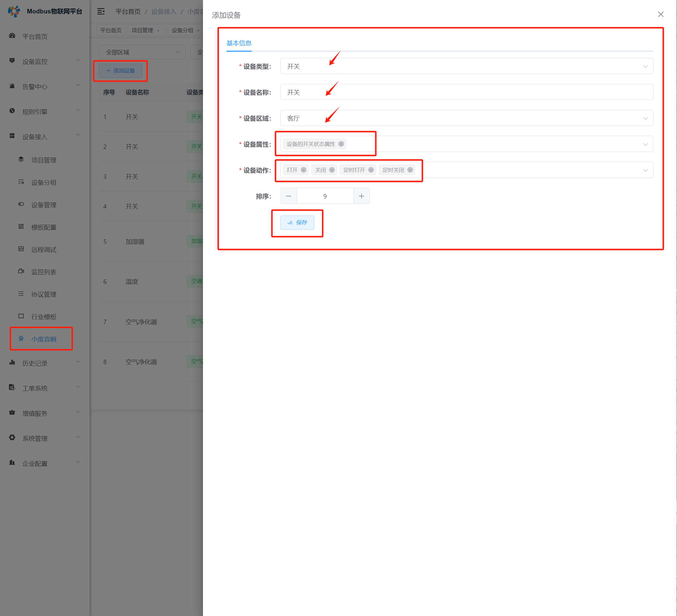The image size is (677, 616).
Task: Click the 添加设备 button
Action: [x=121, y=70]
